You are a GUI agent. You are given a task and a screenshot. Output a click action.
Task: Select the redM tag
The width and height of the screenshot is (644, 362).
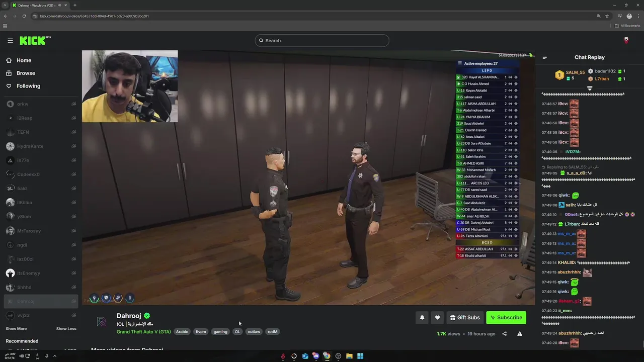tap(272, 332)
